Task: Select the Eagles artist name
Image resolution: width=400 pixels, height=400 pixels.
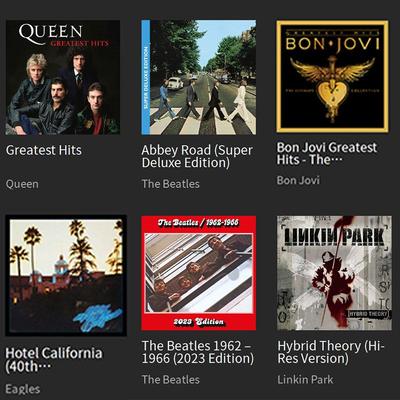Action: [x=23, y=389]
